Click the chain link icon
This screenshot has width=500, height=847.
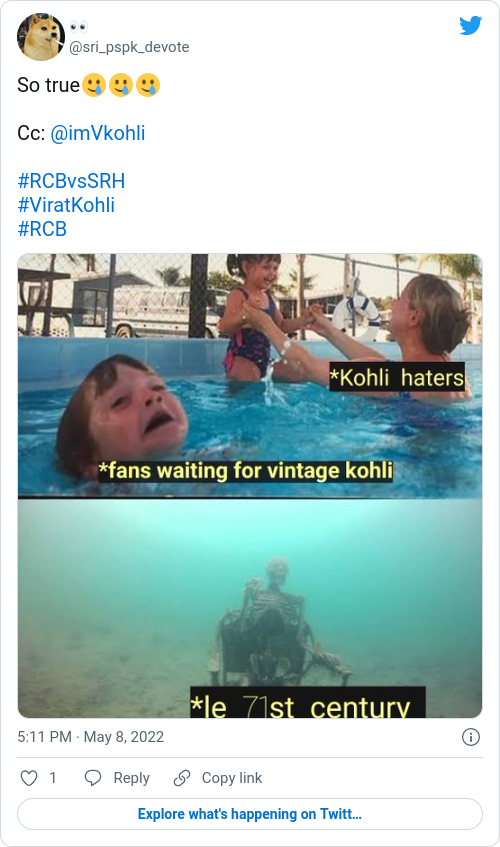click(182, 778)
